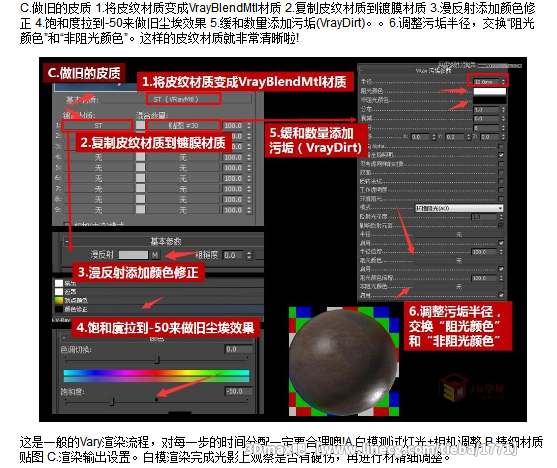Click the black unoccluded color swatch
The image size is (557, 468).
coord(490,100)
